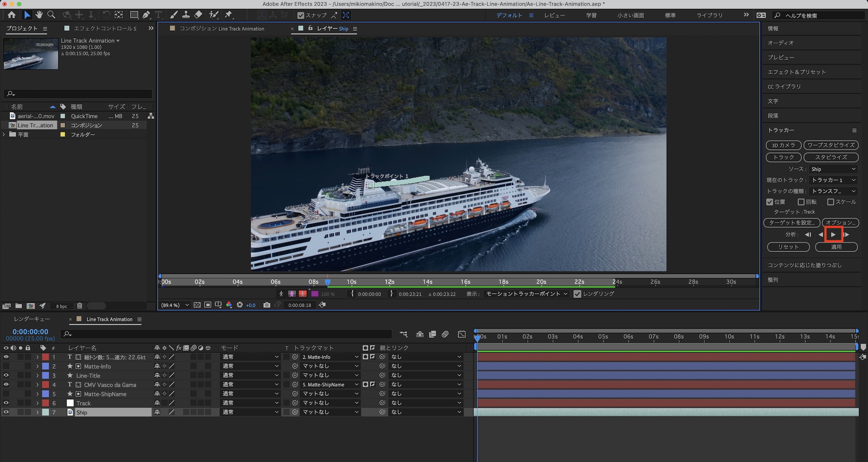Click the Home icon in toolbar
Screen dimensions: 868x462
coord(12,15)
